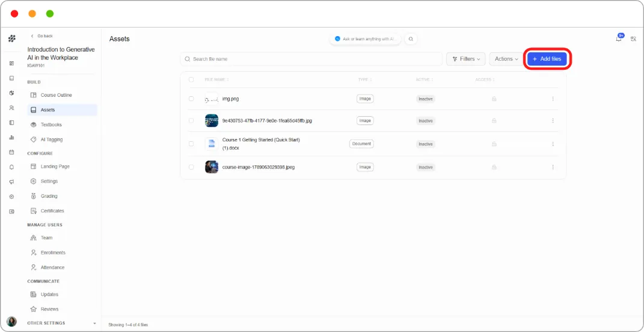Open the course-image-1789063029398.jpeg thumbnail
Screen dimensions: 644x332
click(212, 167)
